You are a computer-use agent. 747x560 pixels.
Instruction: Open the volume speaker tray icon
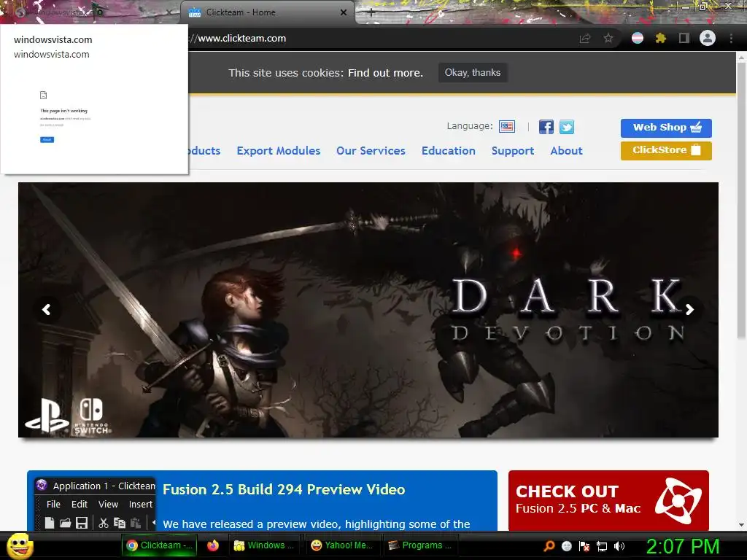click(x=619, y=546)
